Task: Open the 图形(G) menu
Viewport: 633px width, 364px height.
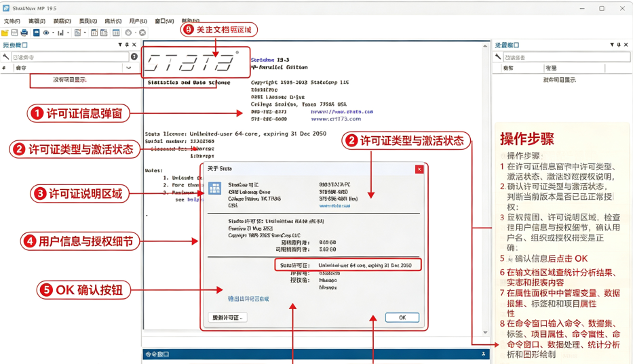Action: [88, 21]
